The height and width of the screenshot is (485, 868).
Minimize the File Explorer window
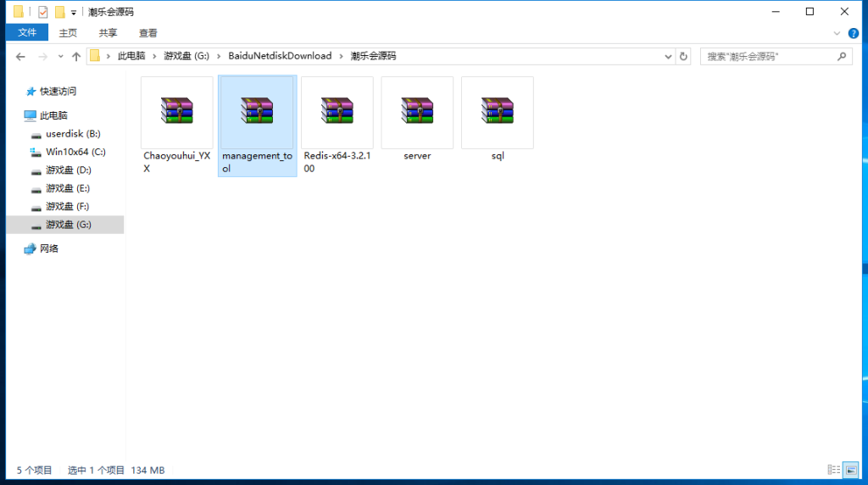[776, 12]
